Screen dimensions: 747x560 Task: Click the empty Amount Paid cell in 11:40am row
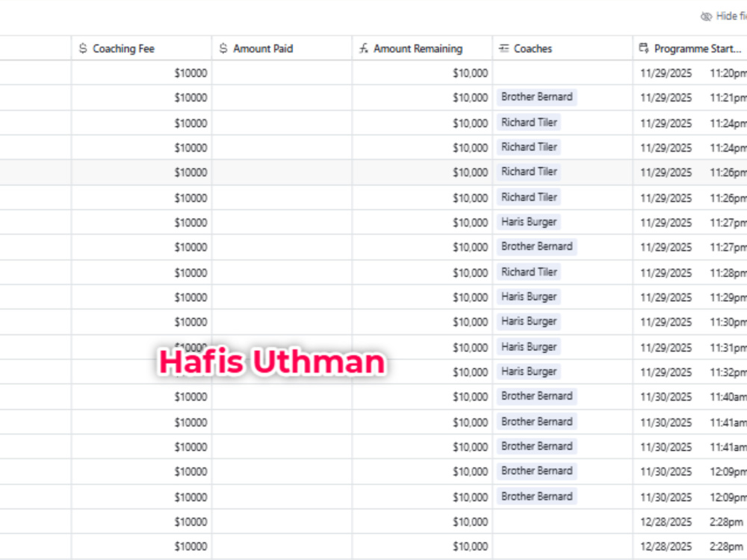tap(282, 396)
